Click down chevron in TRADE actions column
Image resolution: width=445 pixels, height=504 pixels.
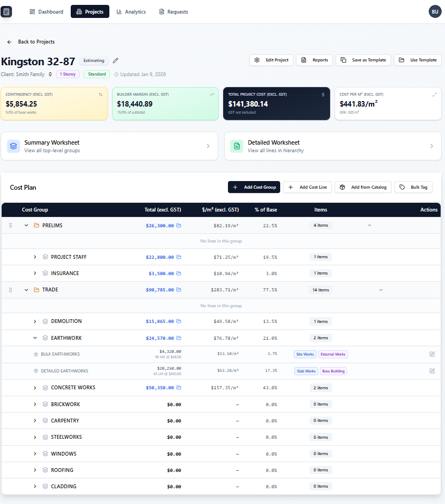(x=381, y=290)
